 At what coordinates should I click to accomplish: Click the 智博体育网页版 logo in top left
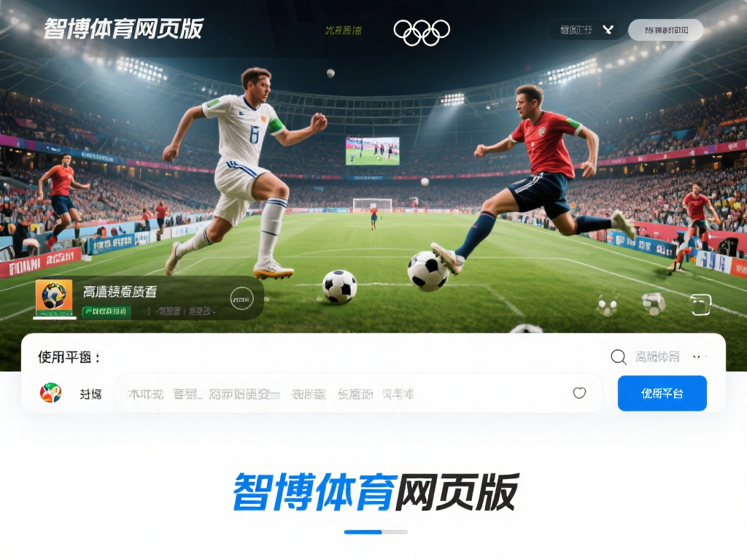coord(123,28)
